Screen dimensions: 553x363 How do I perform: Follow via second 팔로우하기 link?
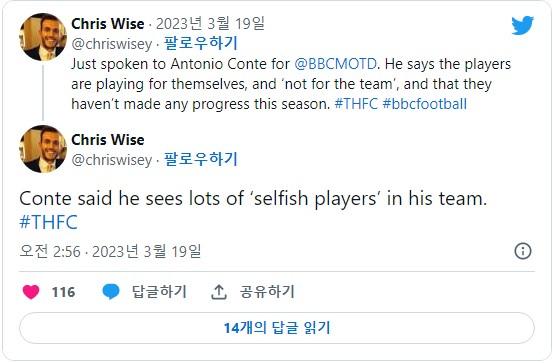pyautogui.click(x=201, y=159)
